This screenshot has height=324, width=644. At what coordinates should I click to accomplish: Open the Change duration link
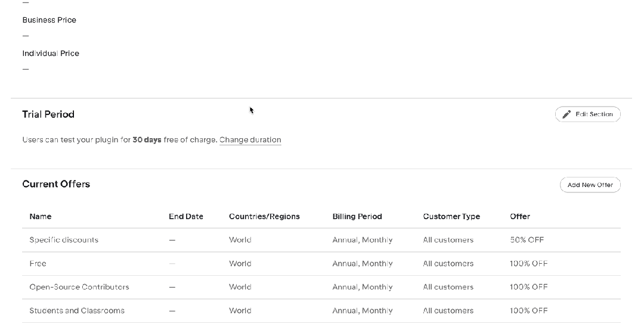coord(250,140)
